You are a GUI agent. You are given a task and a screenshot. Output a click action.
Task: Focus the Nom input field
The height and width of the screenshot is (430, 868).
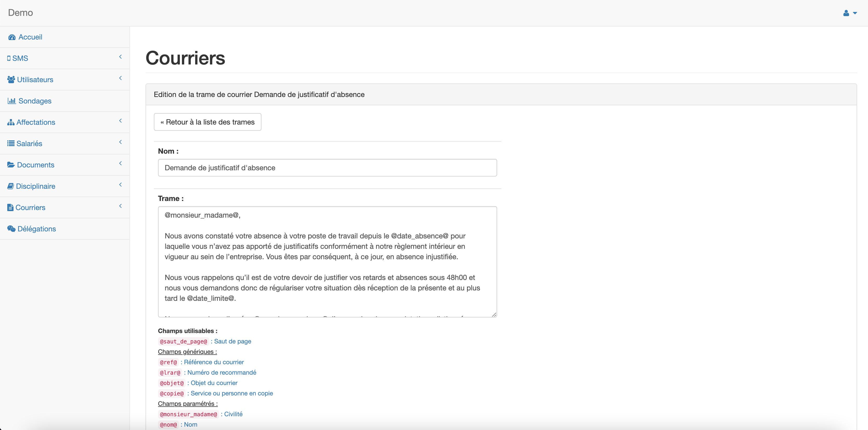(327, 168)
